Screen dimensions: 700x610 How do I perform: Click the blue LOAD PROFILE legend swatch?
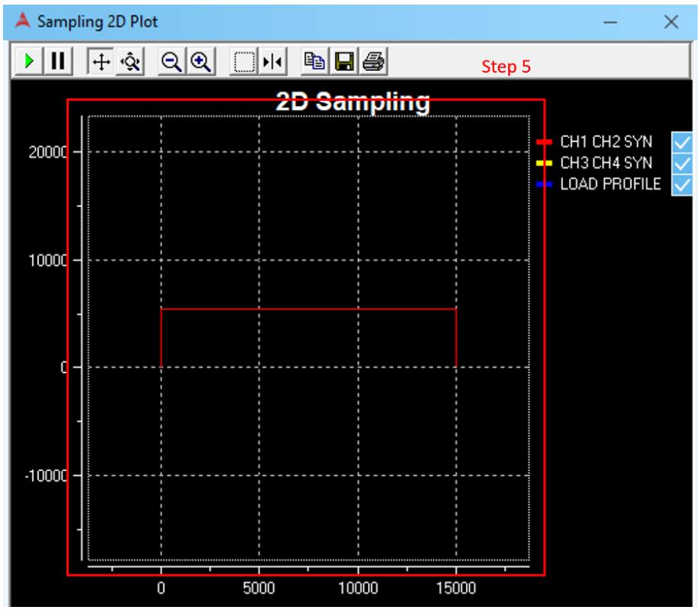point(544,184)
